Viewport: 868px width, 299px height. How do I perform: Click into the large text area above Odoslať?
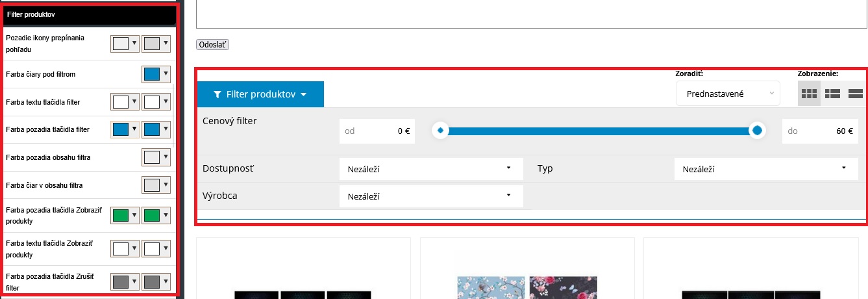(532, 14)
